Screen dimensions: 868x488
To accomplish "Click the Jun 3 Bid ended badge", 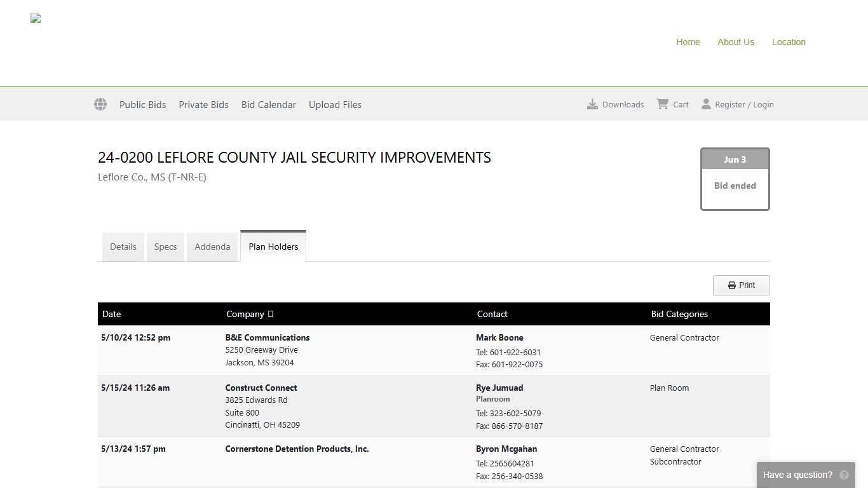I will (735, 179).
